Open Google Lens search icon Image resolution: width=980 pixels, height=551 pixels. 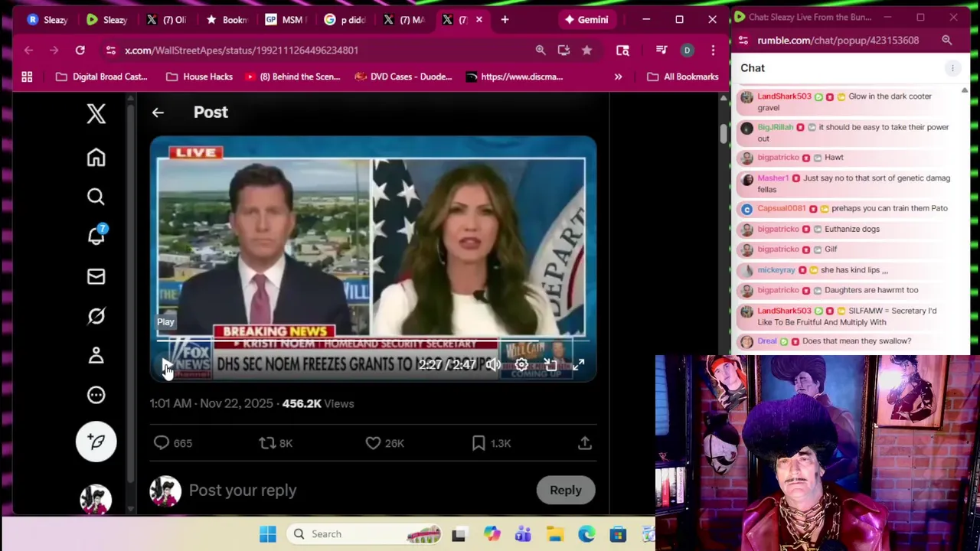[622, 50]
